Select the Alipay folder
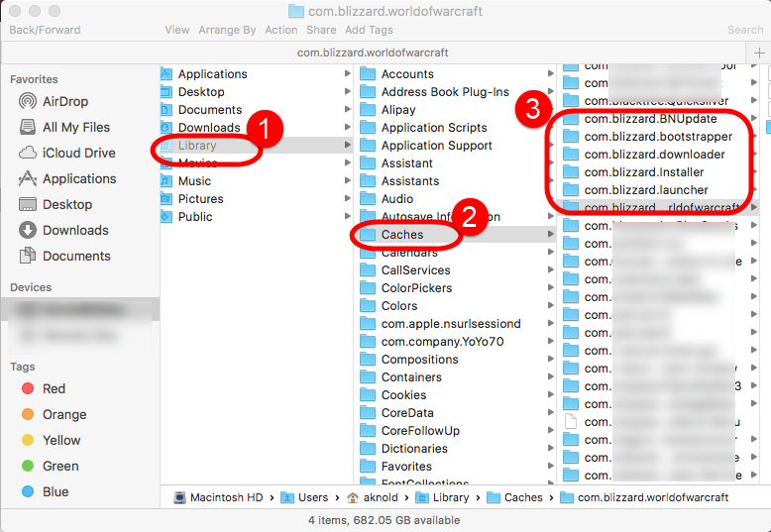This screenshot has height=532, width=771. [x=456, y=110]
